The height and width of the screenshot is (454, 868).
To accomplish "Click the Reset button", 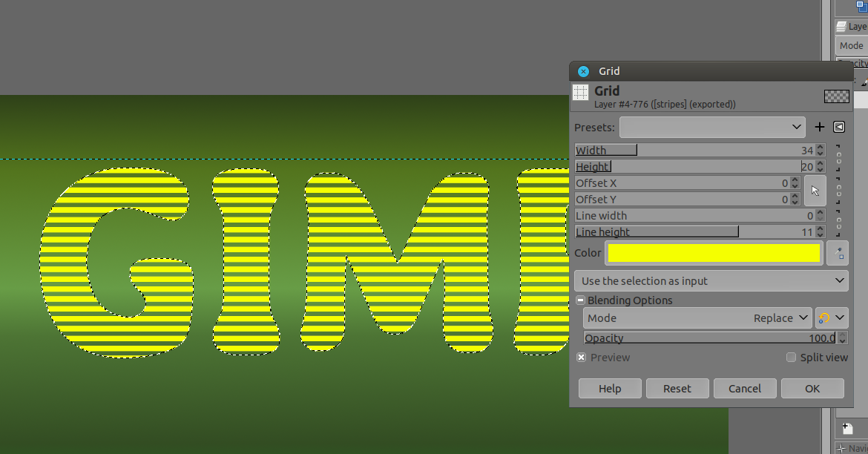I will [x=677, y=389].
